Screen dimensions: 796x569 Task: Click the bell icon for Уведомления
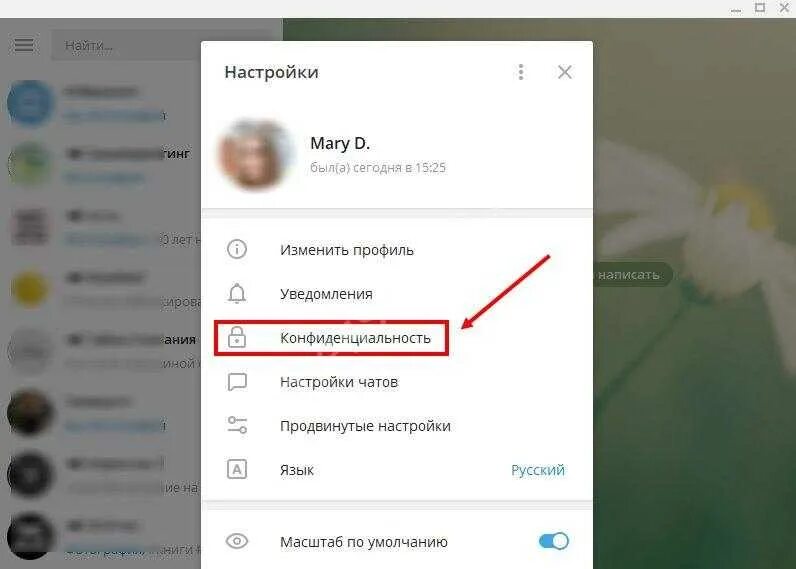point(237,293)
